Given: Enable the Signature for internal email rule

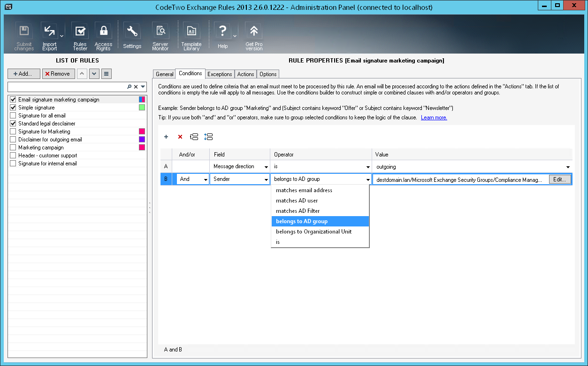Looking at the screenshot, I should pos(13,164).
